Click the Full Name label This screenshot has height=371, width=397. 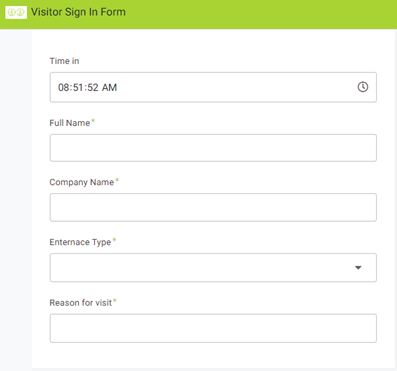pos(70,123)
